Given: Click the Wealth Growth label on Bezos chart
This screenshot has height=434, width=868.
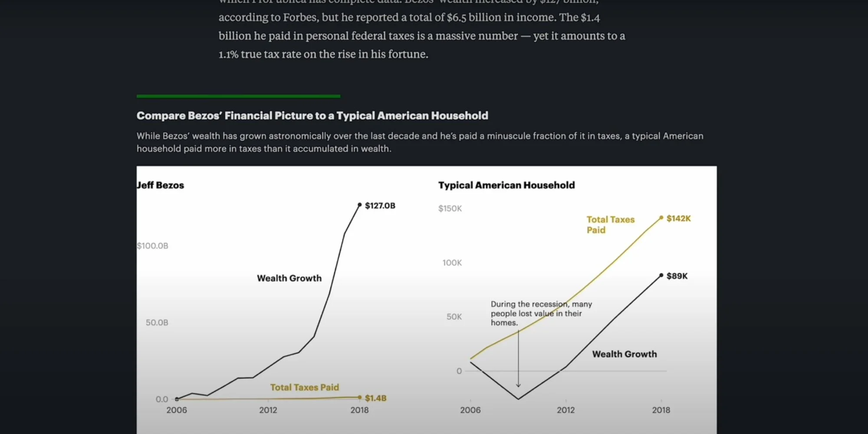Looking at the screenshot, I should (289, 278).
